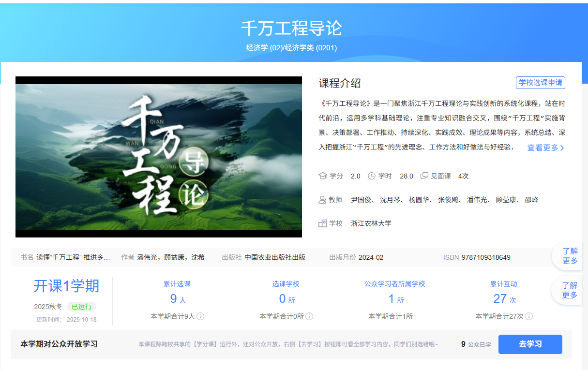Click the face-to-face class chat icon

point(424,176)
